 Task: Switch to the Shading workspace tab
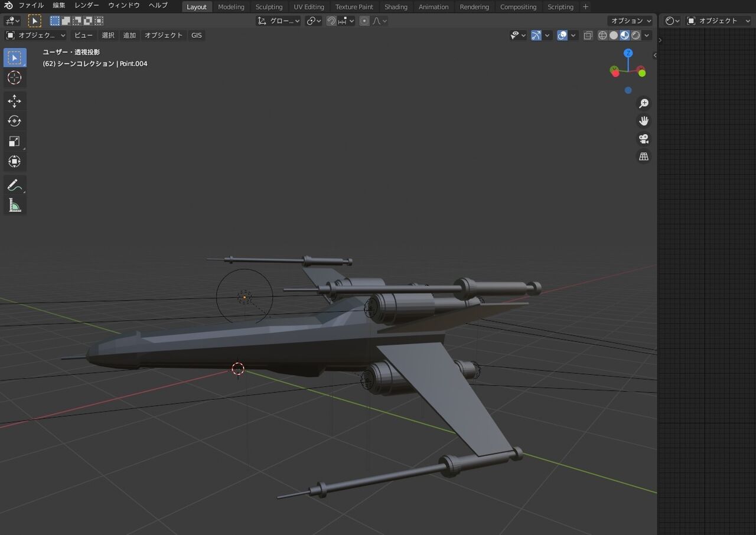pyautogui.click(x=396, y=7)
